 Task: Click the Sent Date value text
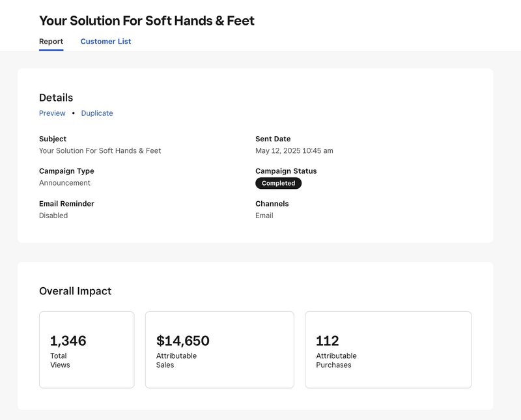tap(294, 151)
